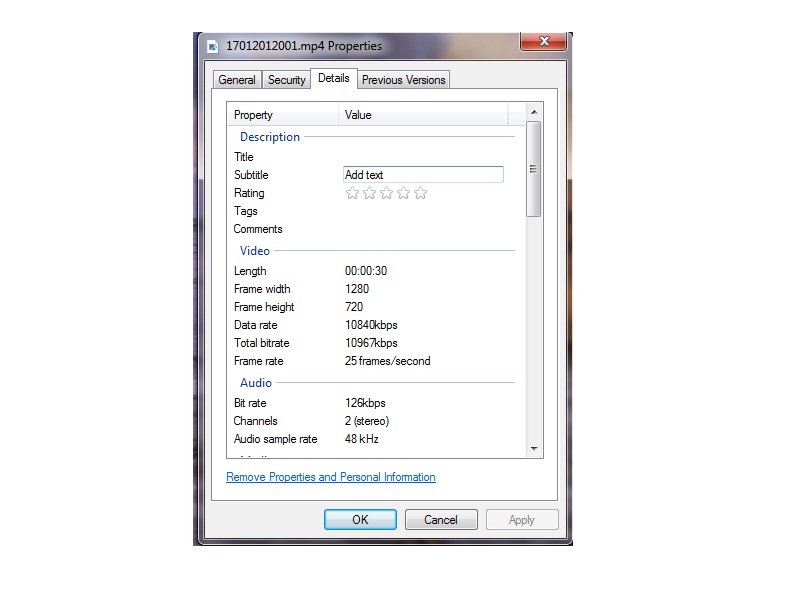Set rating to five stars
The image size is (800, 600).
click(420, 193)
